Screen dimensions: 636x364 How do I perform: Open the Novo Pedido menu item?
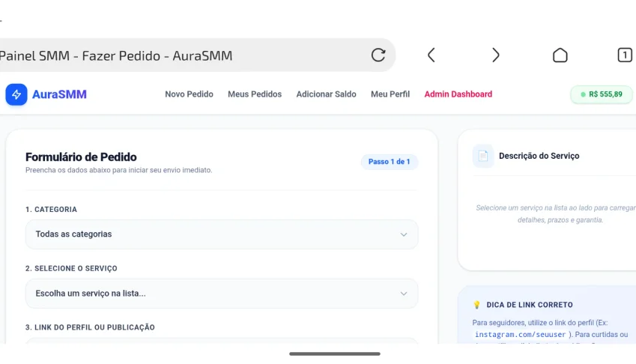point(189,94)
